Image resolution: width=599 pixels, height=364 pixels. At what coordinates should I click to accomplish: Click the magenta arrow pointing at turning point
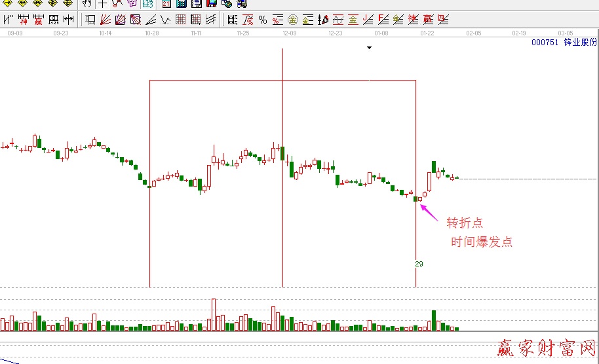tap(428, 211)
